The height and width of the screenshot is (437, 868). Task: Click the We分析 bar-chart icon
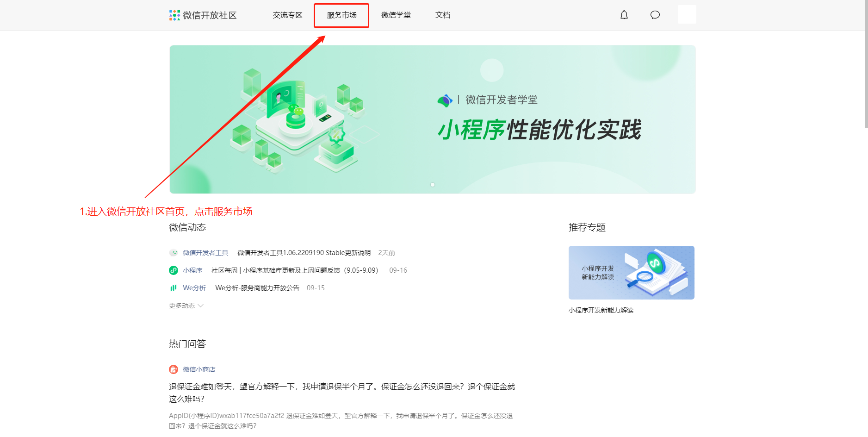[x=173, y=287]
